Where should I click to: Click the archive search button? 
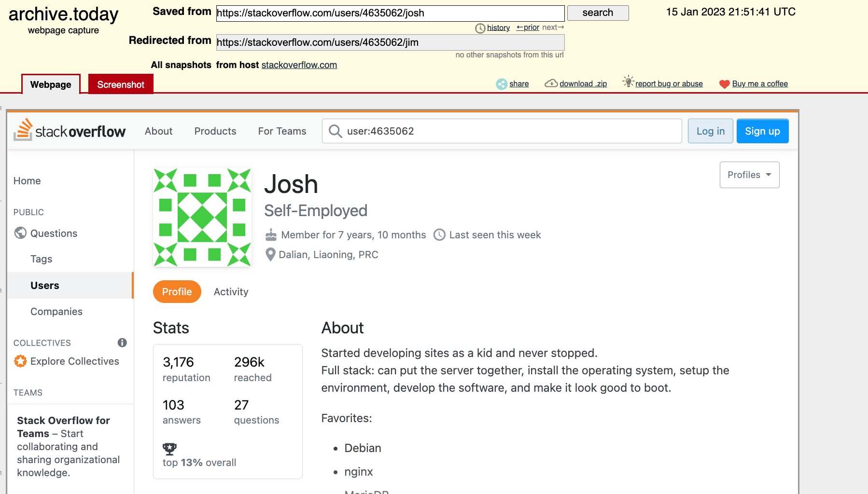coord(598,13)
